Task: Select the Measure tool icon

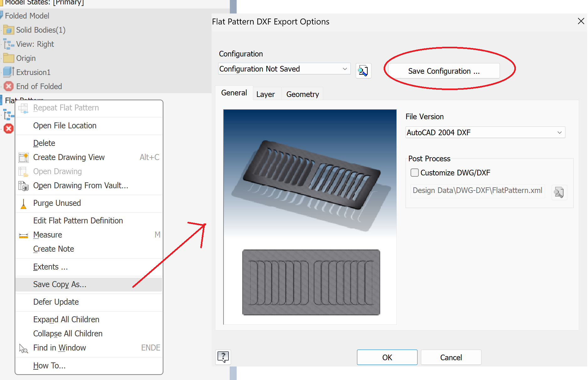Action: pyautogui.click(x=24, y=235)
